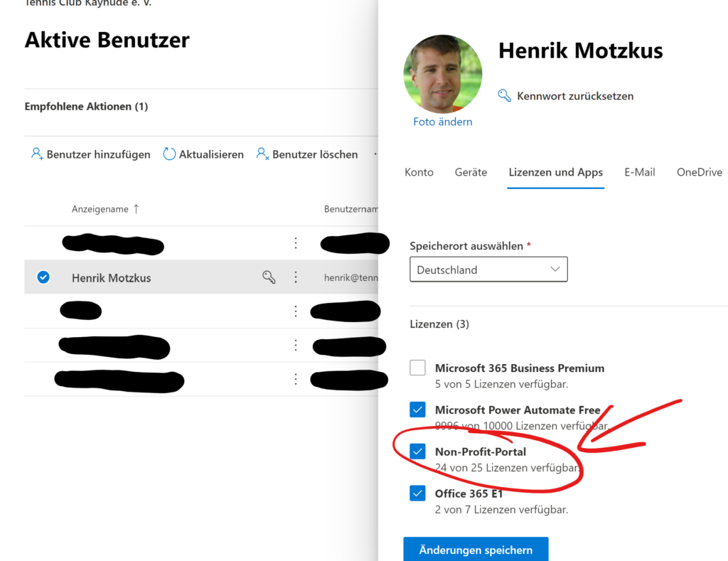Switch to the Konto tab
Image resolution: width=728 pixels, height=561 pixels.
(419, 172)
